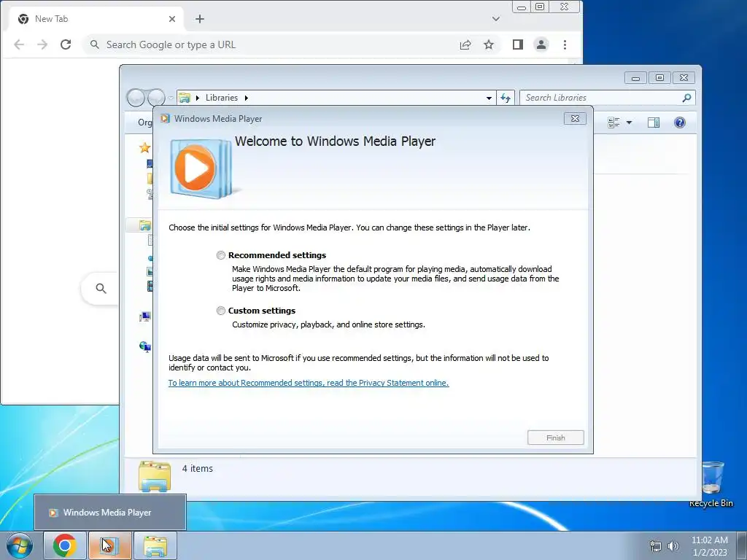Image resolution: width=747 pixels, height=560 pixels.
Task: Open Chrome three-dot menu
Action: click(565, 44)
